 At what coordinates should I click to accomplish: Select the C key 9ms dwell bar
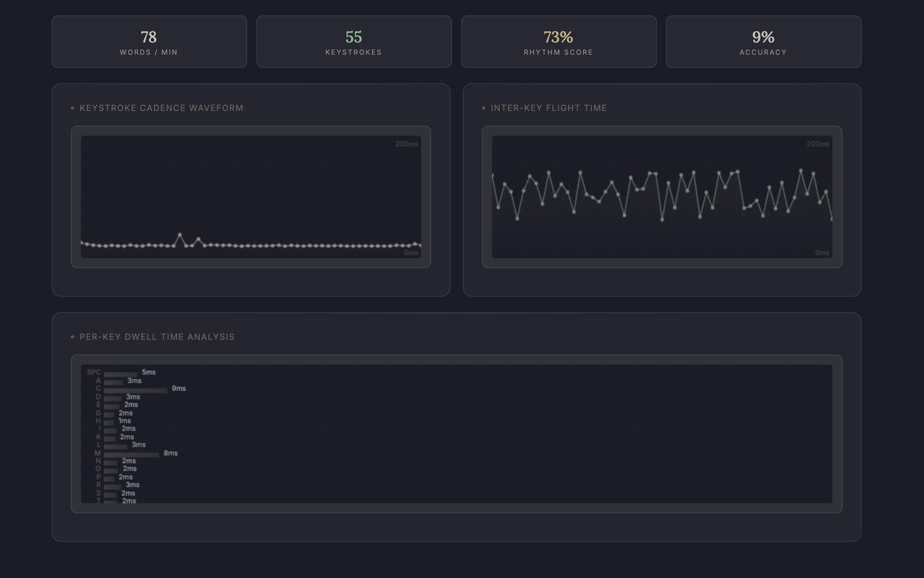[x=135, y=390]
